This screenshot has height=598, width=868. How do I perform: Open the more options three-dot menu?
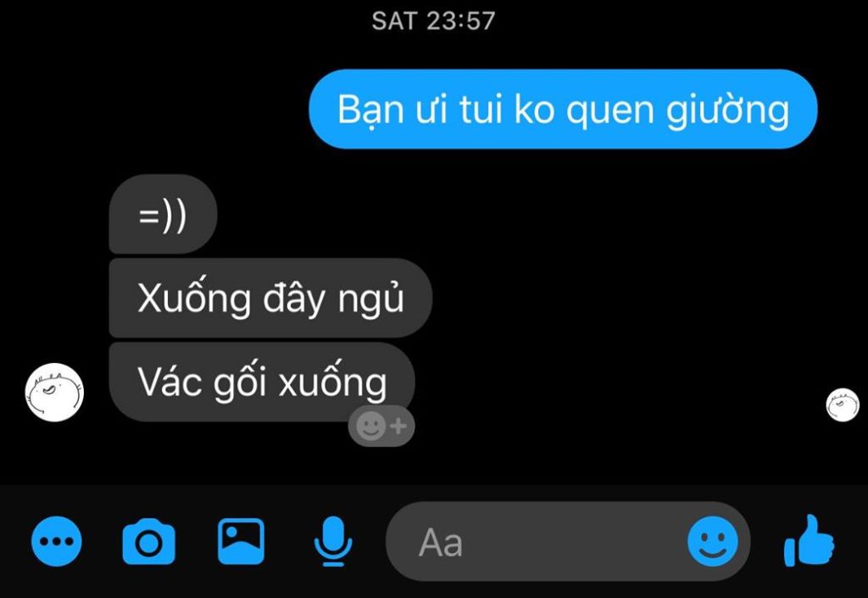coord(57,541)
